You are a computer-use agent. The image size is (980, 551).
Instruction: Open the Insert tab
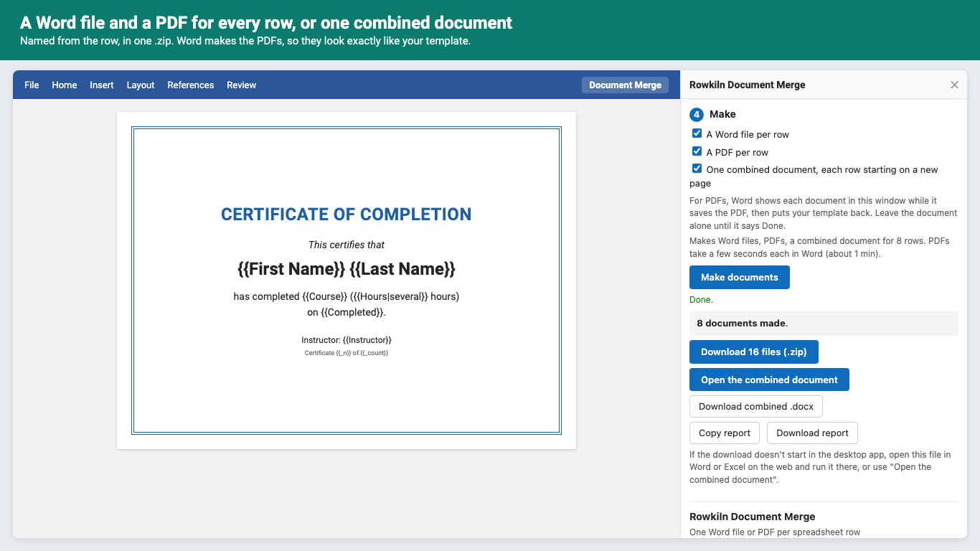click(102, 85)
